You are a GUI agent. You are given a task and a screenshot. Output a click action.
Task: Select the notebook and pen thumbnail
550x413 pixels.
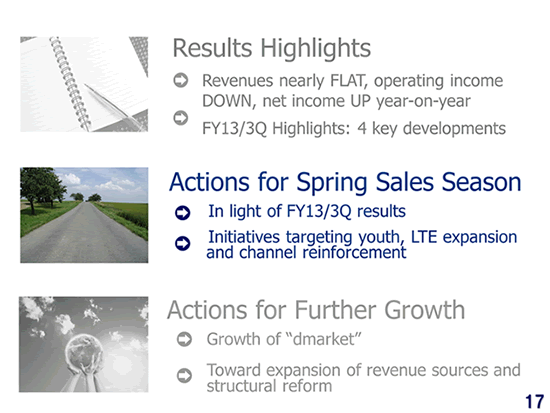tap(84, 84)
